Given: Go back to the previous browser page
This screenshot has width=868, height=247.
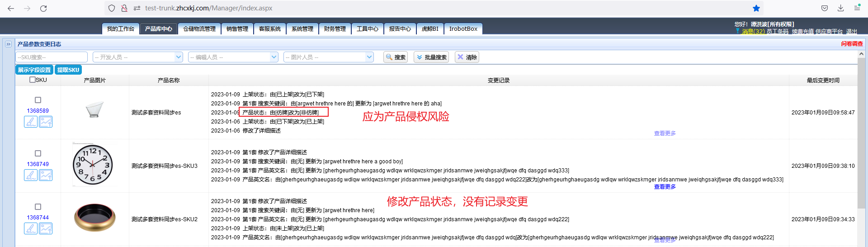Looking at the screenshot, I should pos(11,8).
